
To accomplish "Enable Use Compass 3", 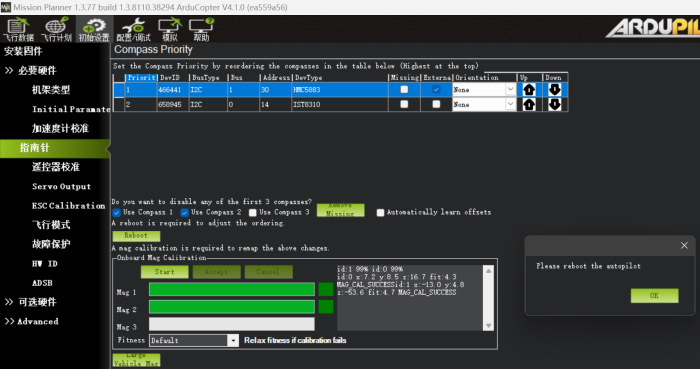I will point(253,212).
